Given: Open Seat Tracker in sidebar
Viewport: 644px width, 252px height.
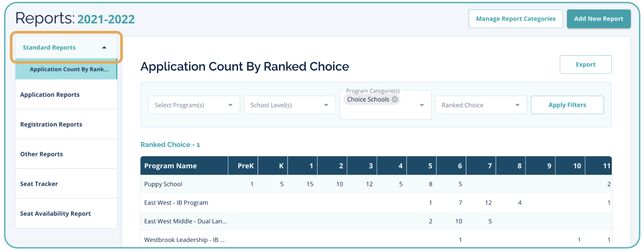Looking at the screenshot, I should [39, 184].
